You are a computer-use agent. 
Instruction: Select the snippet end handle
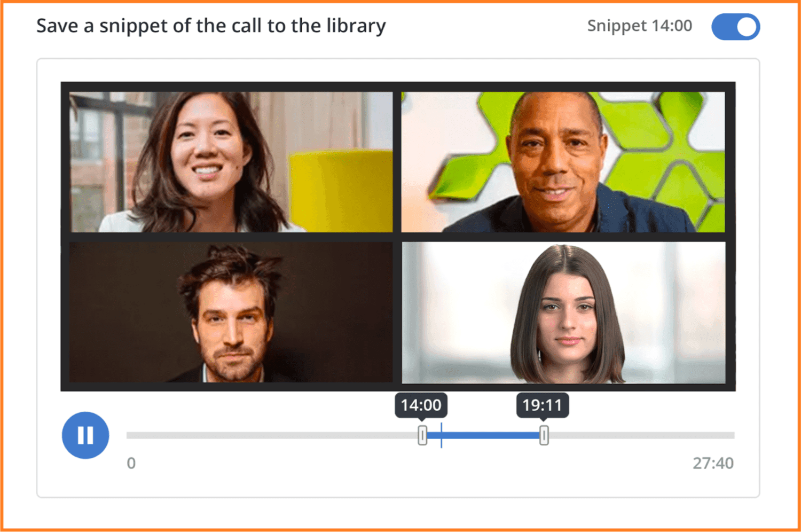pyautogui.click(x=544, y=435)
